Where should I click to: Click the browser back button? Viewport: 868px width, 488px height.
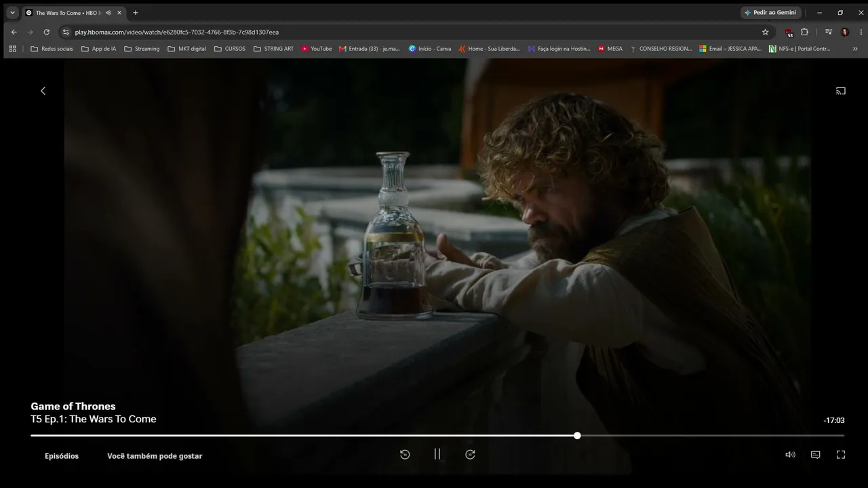pyautogui.click(x=14, y=32)
